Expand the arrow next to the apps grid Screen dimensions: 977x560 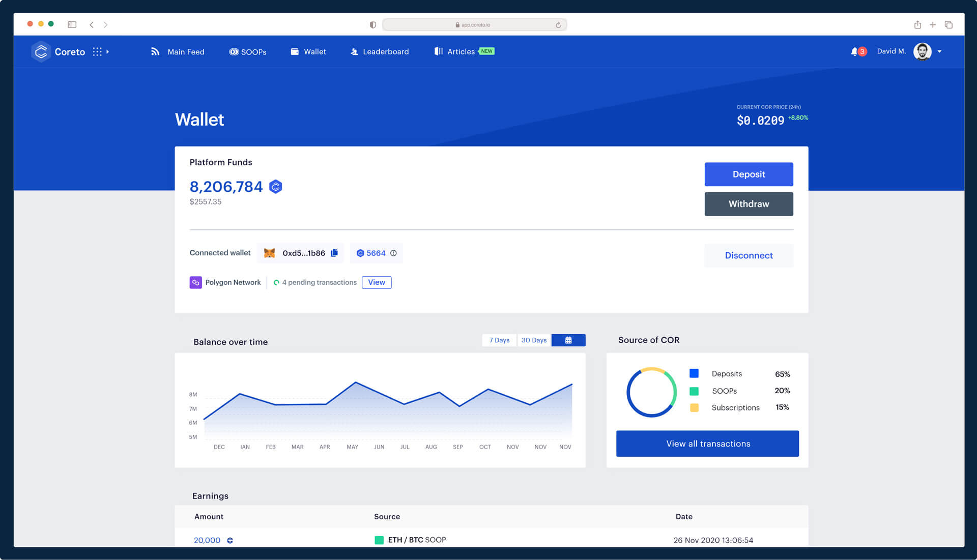pyautogui.click(x=107, y=52)
